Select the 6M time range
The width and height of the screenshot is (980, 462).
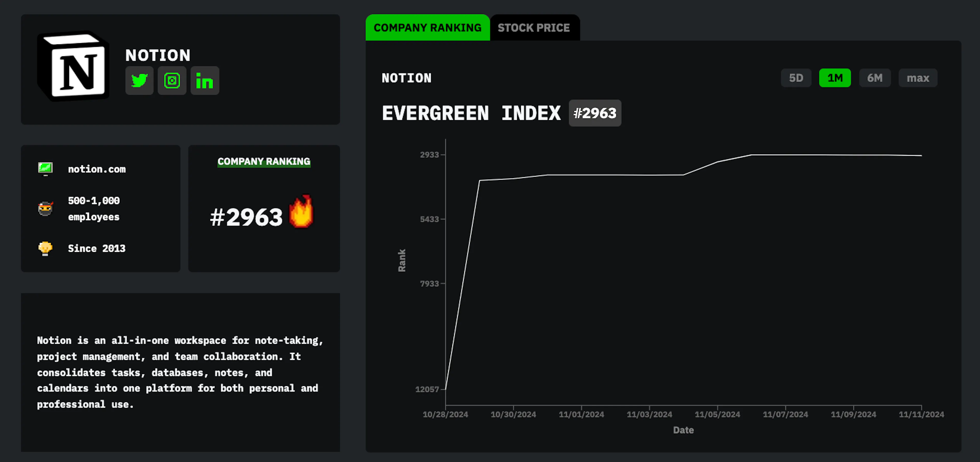coord(875,78)
